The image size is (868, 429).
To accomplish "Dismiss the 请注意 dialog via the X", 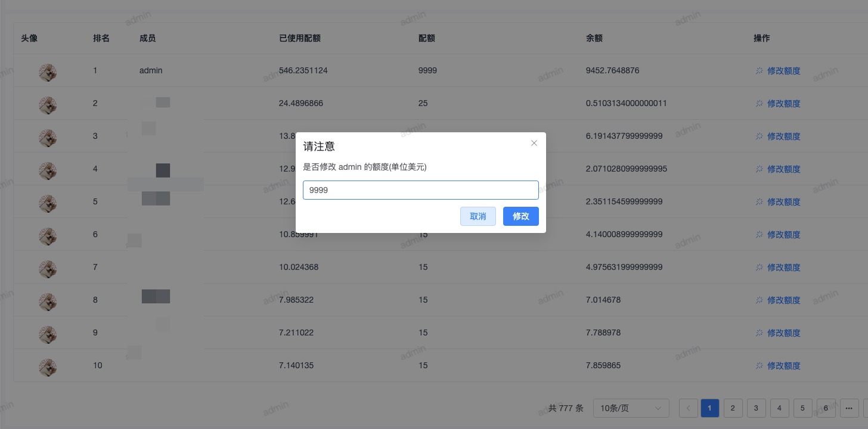I will [x=534, y=143].
